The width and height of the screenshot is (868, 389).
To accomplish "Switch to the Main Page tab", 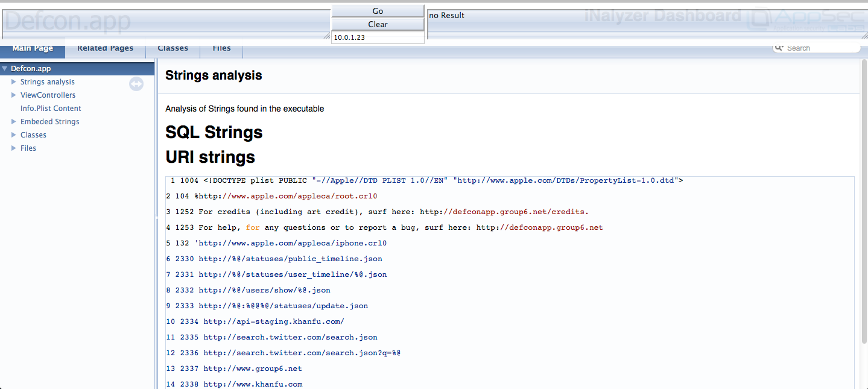I will [x=33, y=48].
